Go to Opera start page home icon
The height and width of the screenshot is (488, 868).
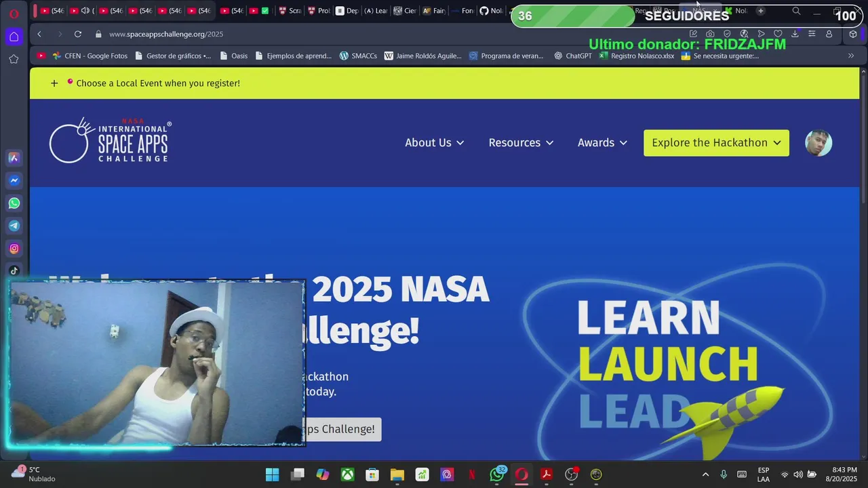click(x=14, y=37)
